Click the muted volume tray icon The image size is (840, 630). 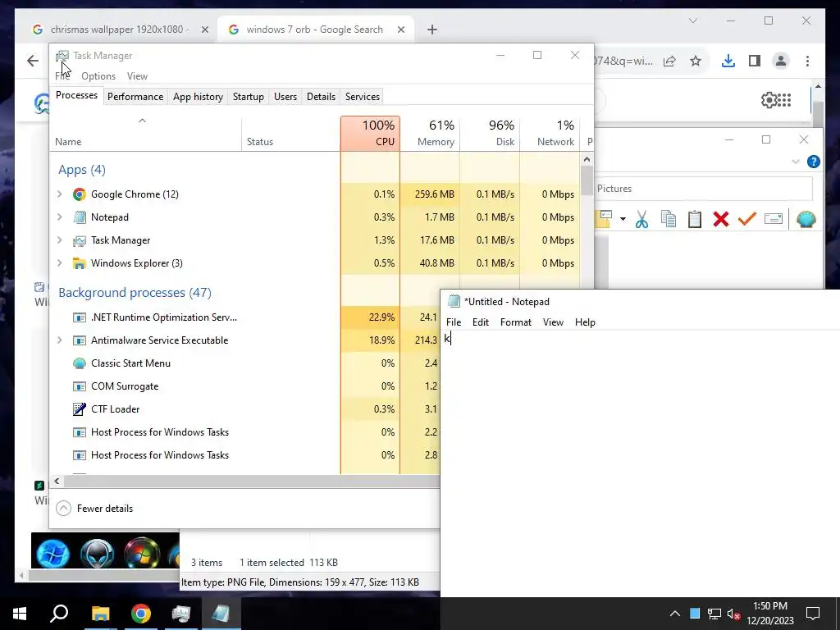pos(733,614)
